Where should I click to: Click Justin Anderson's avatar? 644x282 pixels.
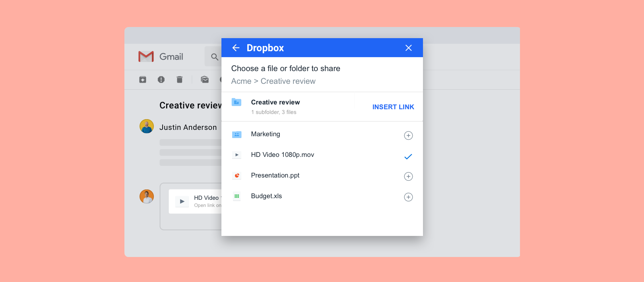click(147, 126)
